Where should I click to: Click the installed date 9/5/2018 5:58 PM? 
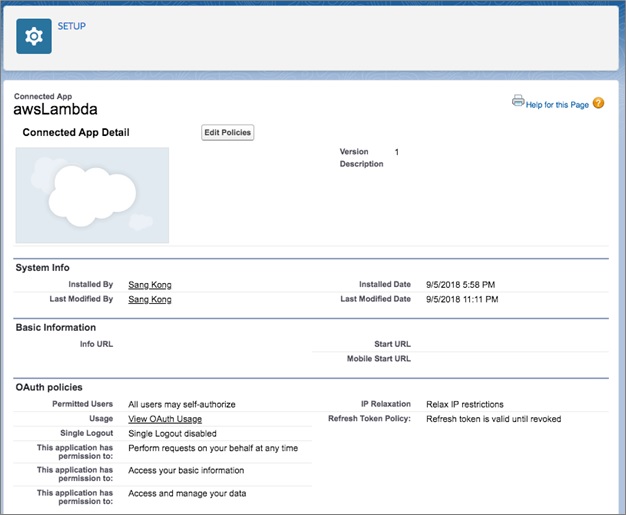[x=460, y=285]
